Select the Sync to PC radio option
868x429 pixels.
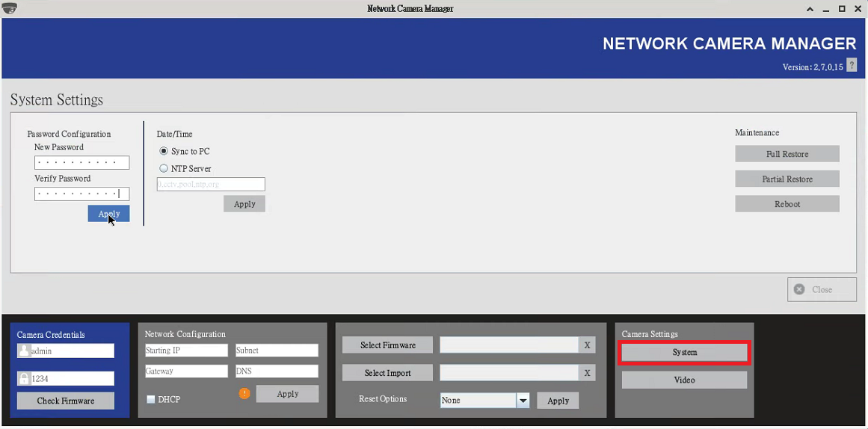[164, 151]
